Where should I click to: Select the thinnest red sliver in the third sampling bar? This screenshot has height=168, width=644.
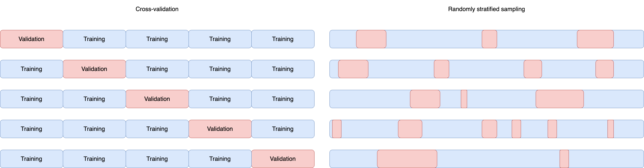click(x=464, y=99)
